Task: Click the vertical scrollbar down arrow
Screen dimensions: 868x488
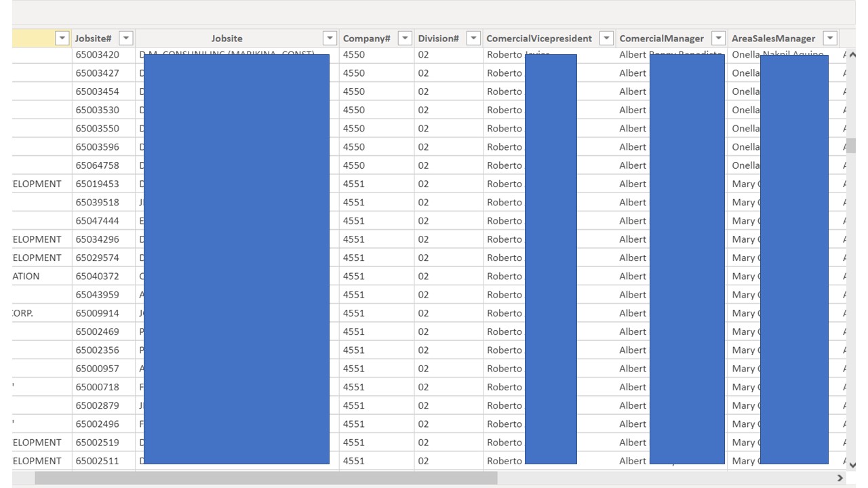Action: point(852,465)
